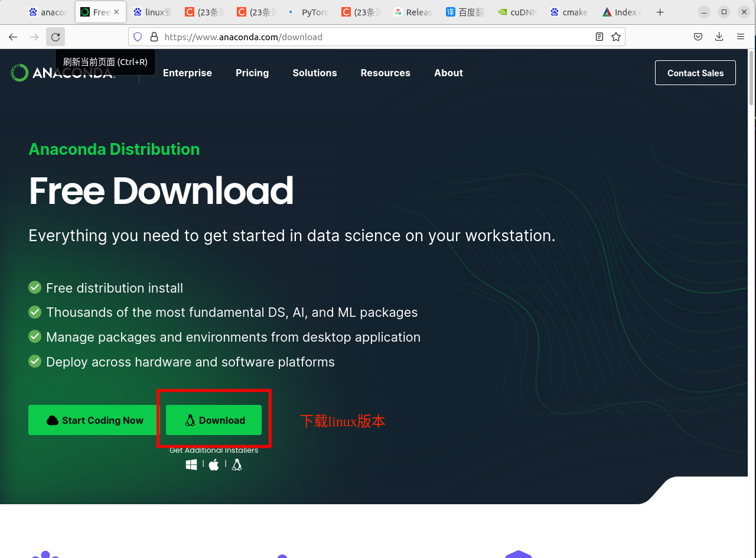Bookmark this page with the star icon

(x=616, y=37)
